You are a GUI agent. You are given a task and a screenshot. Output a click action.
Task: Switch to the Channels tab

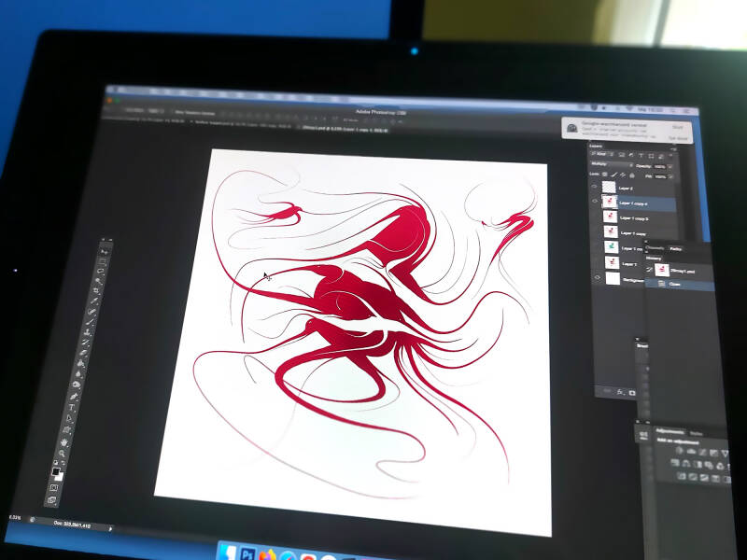coord(655,248)
